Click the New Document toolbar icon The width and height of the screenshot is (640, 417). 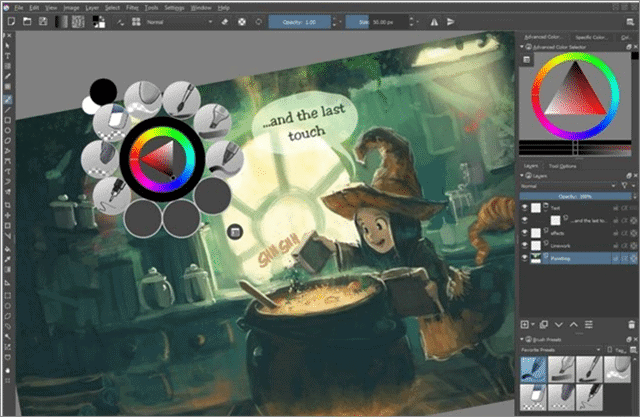(11, 21)
